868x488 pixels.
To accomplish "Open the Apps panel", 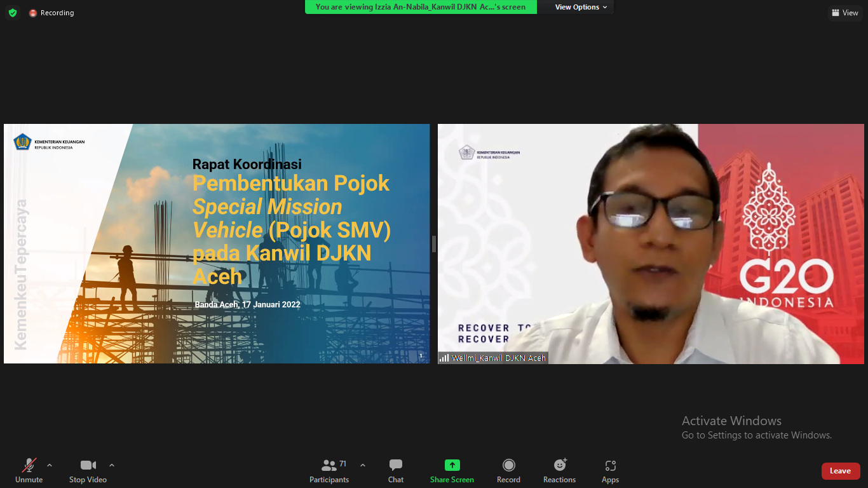I will tap(610, 471).
